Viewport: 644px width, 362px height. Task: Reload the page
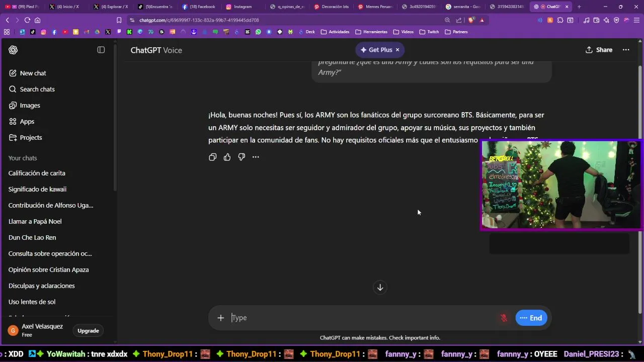coord(27,20)
